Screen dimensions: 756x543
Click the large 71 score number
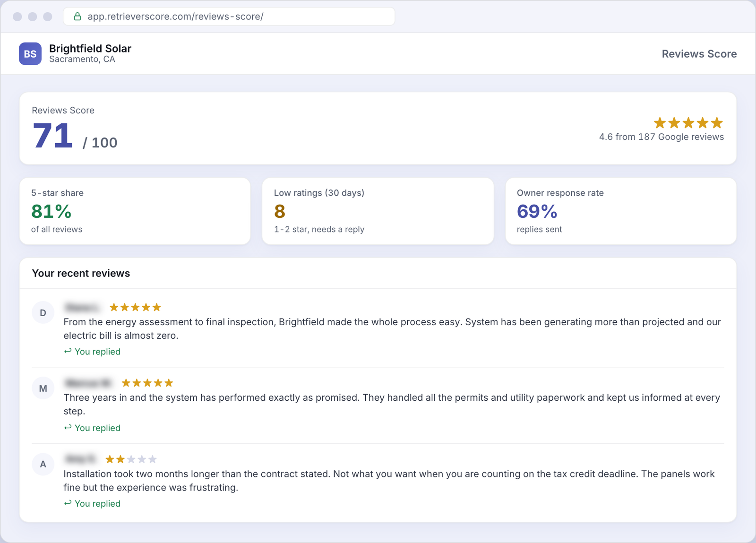[52, 136]
